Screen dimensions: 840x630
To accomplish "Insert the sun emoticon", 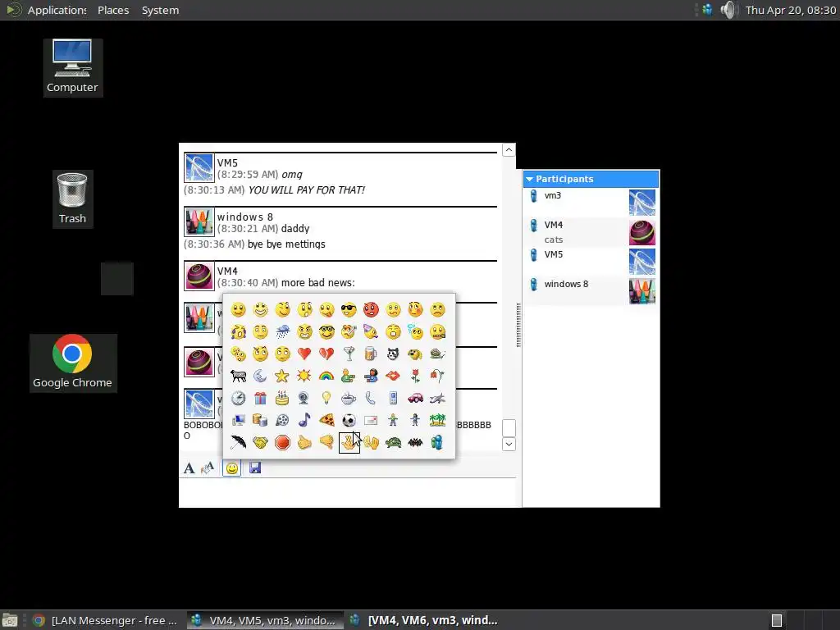I will [304, 376].
